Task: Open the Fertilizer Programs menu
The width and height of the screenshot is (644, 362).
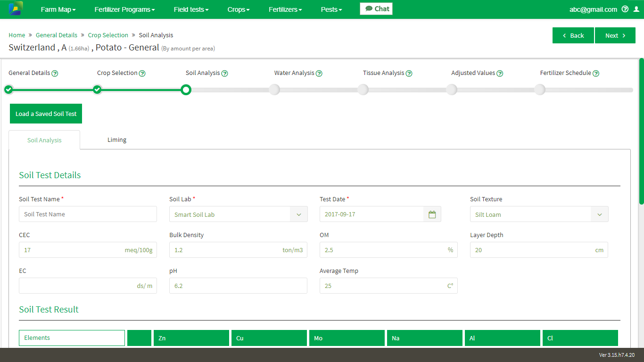Action: (124, 9)
